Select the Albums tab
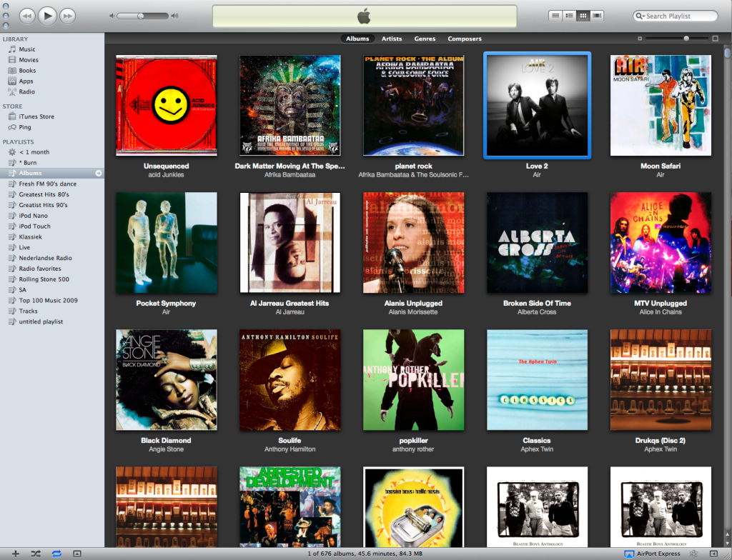The width and height of the screenshot is (732, 560). 357,39
